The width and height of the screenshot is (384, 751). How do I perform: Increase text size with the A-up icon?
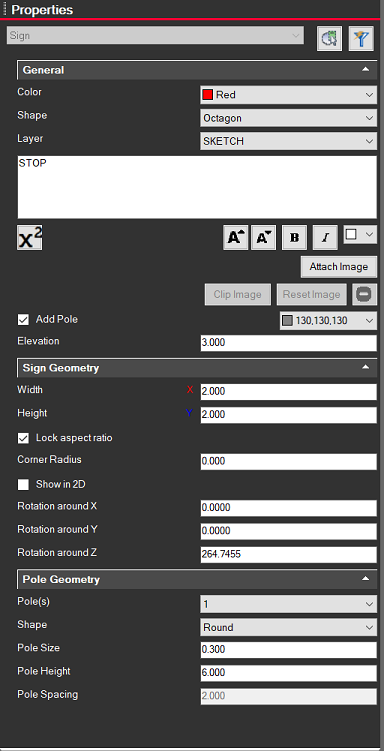click(236, 238)
